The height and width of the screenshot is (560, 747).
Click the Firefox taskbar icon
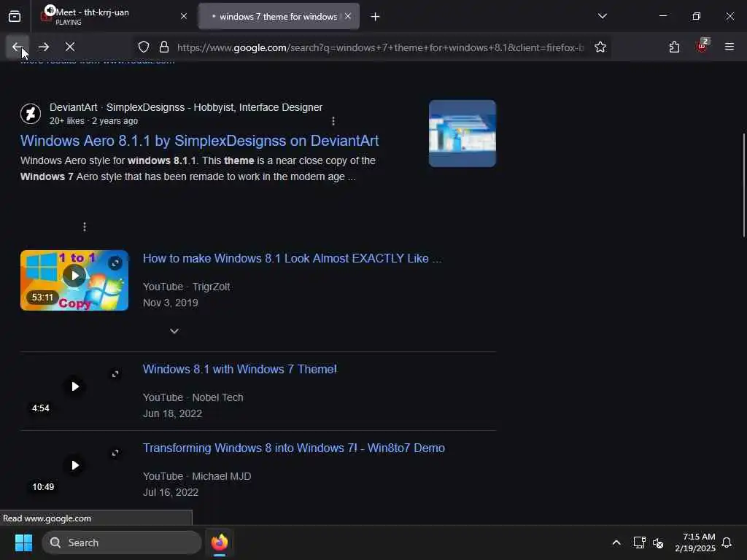tap(219, 542)
